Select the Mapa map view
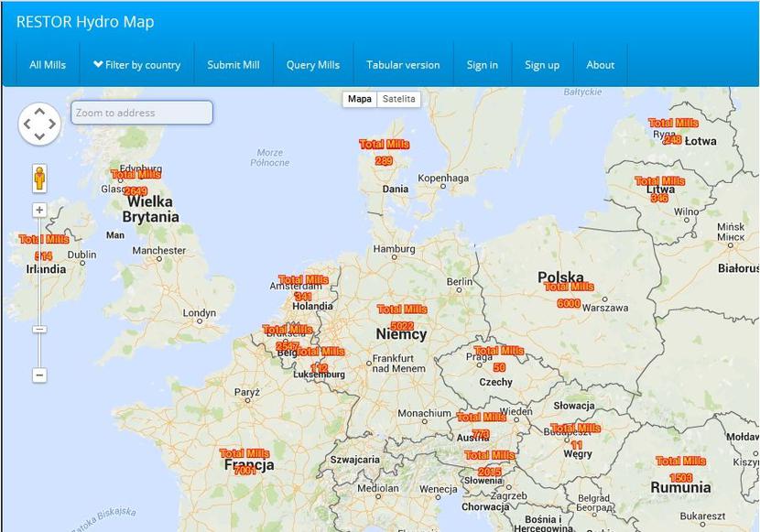Viewport: 760px width, 532px height. [x=360, y=99]
